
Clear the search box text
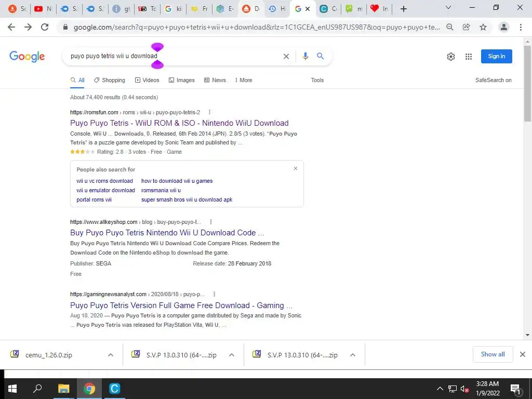point(286,56)
